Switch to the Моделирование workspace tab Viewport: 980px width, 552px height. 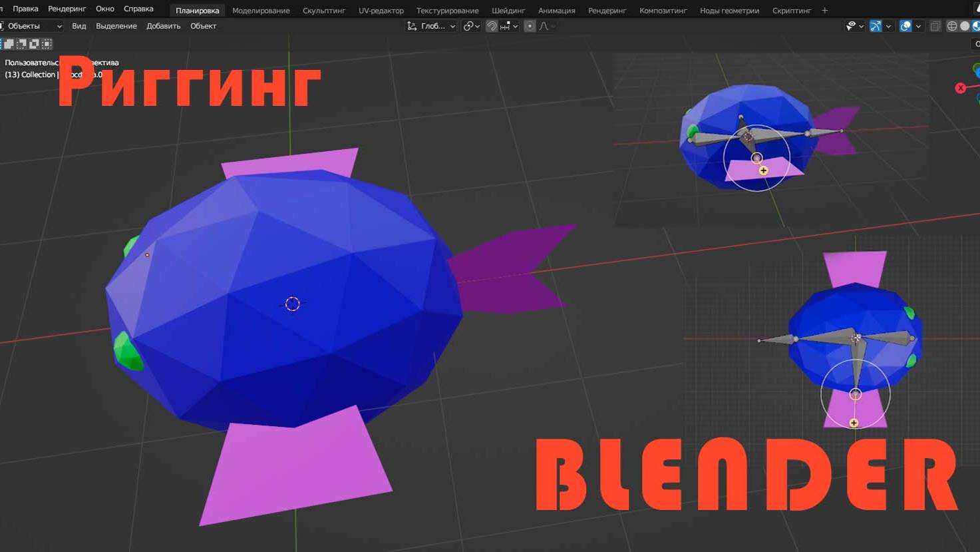261,11
